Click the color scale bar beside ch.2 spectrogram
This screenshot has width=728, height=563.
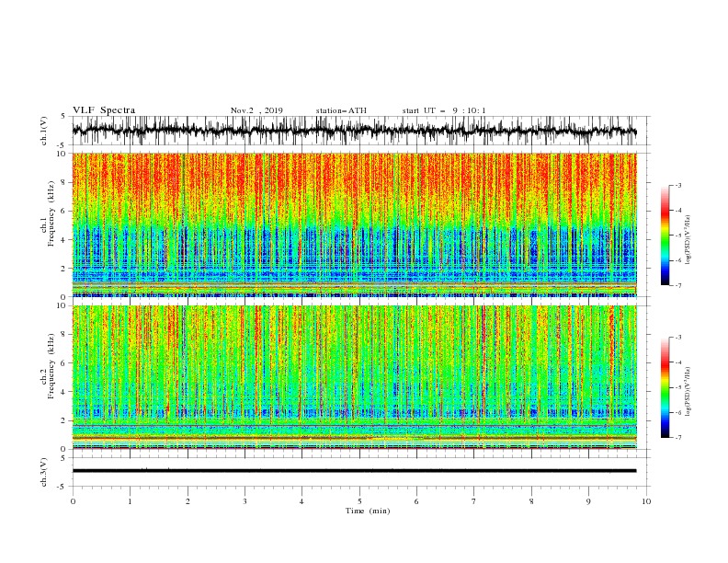click(x=665, y=387)
